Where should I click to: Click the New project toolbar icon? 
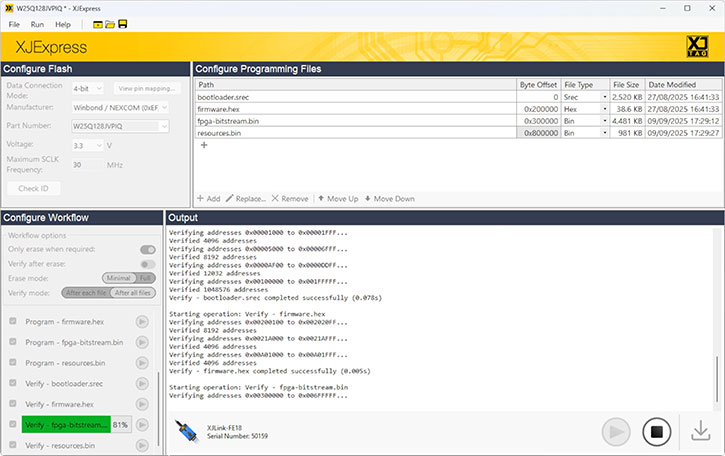tap(98, 25)
